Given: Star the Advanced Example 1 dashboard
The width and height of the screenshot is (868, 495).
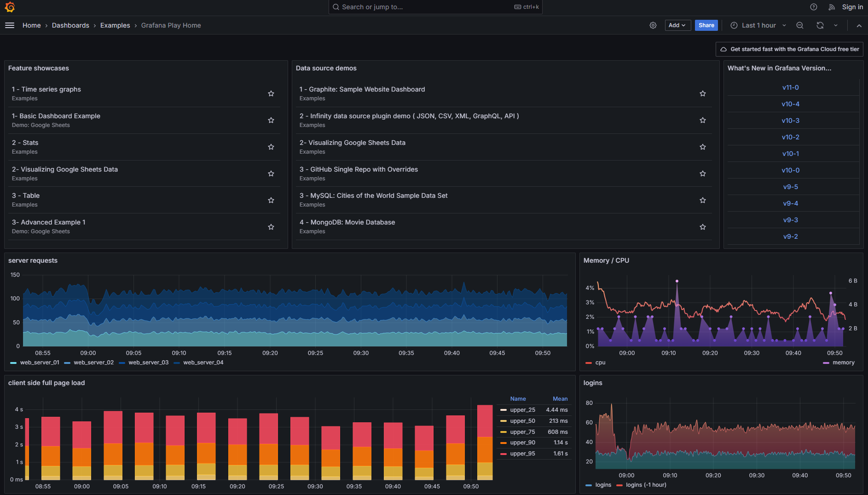Looking at the screenshot, I should click(x=271, y=227).
